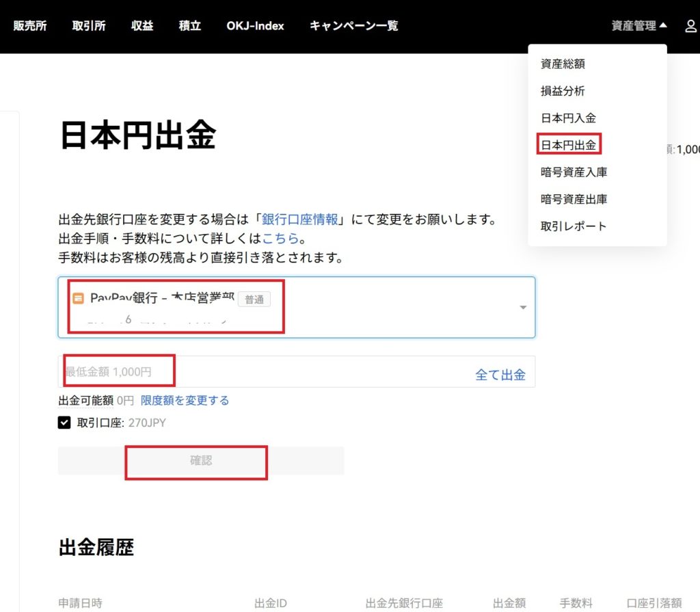Viewport: 700px width, 612px height.
Task: Select 日本円入金 from the dropdown menu
Action: pos(568,118)
